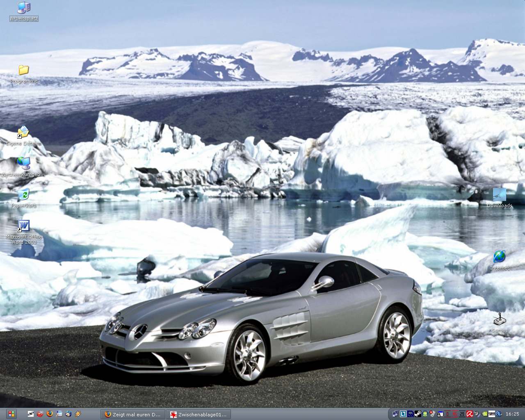Click the red quick launch icon

tap(40, 414)
